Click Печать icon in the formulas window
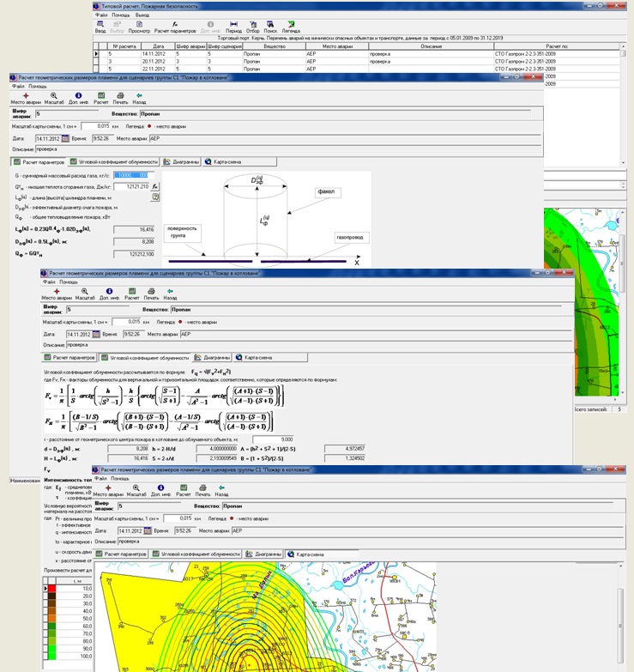 [x=151, y=294]
